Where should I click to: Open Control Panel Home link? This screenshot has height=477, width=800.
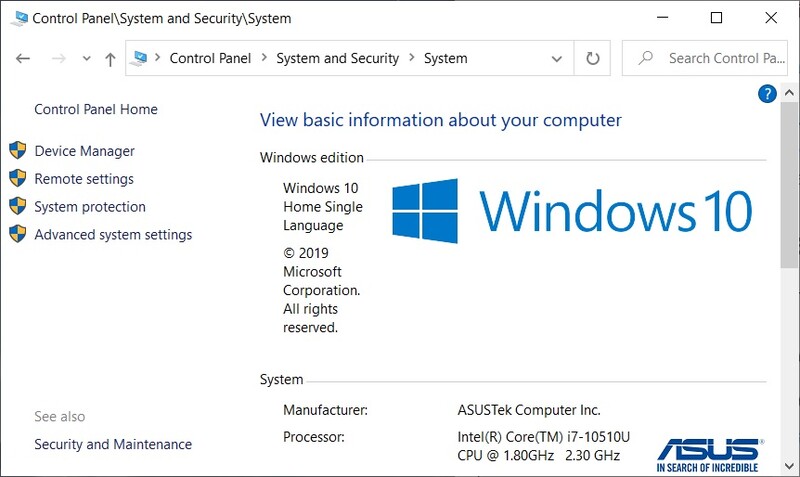pyautogui.click(x=96, y=109)
